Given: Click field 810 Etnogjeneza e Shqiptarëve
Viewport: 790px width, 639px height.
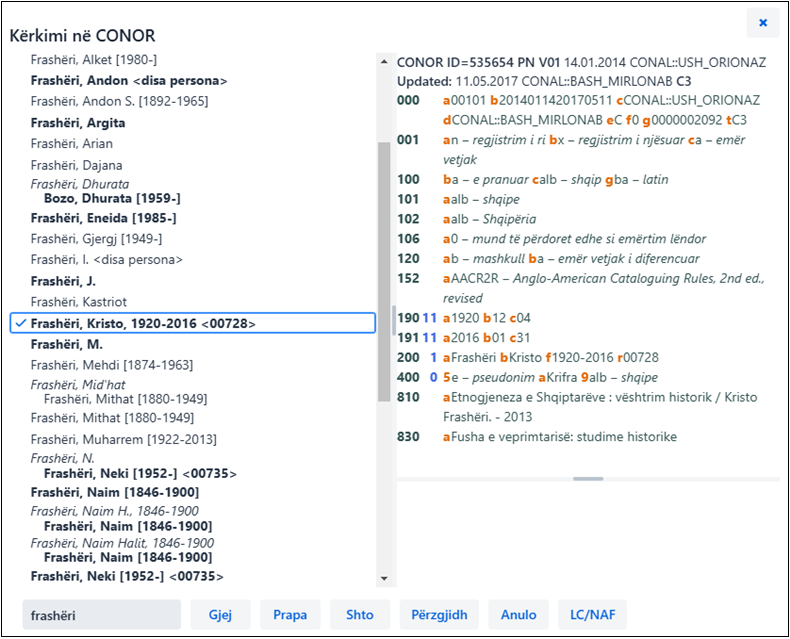Looking at the screenshot, I should point(577,407).
